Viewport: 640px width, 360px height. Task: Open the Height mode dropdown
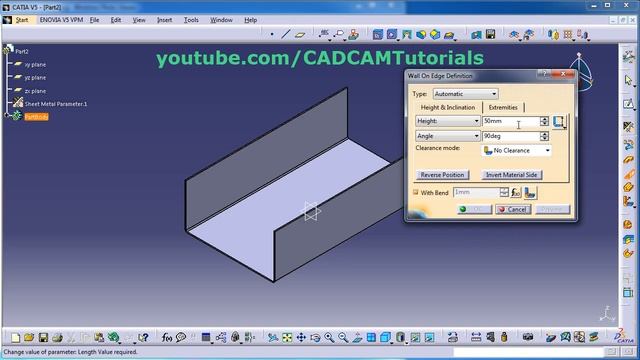point(447,121)
